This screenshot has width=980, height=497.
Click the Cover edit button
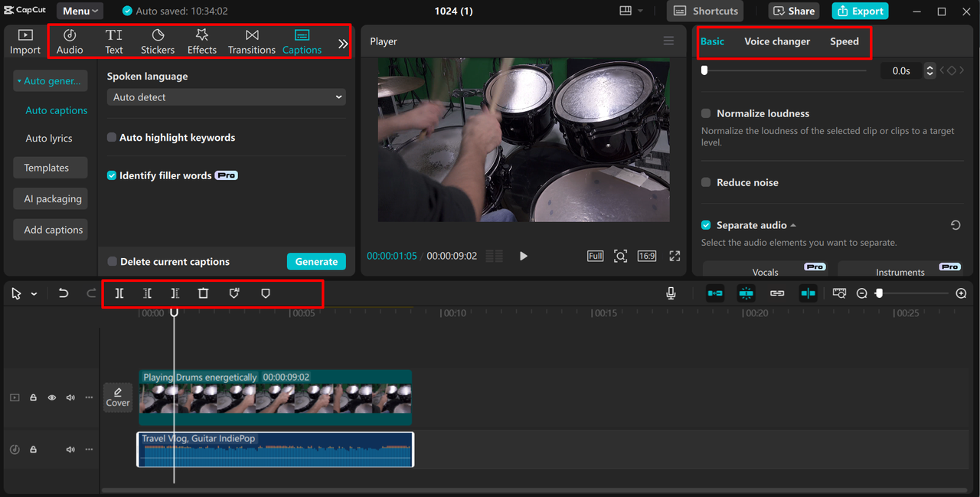[118, 397]
